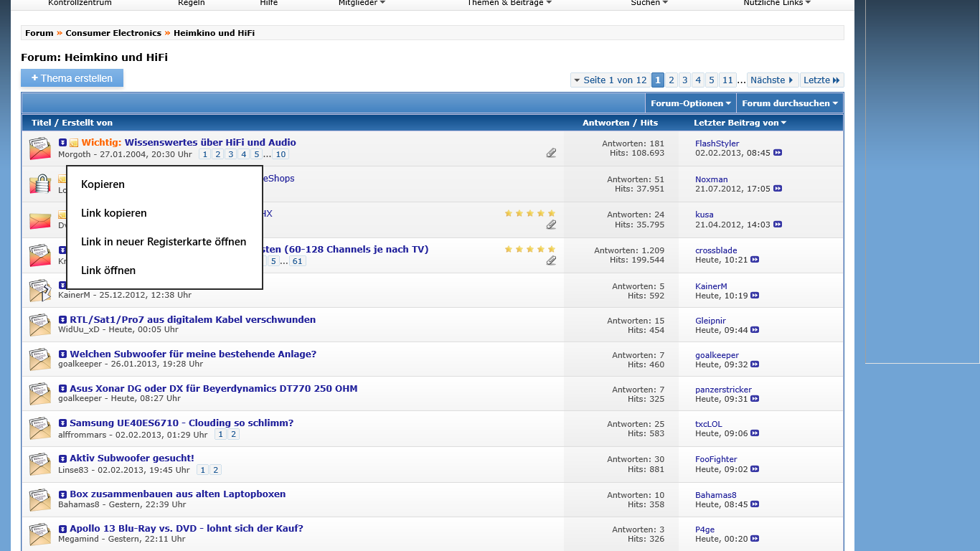The image size is (980, 551).
Task: Click first-unread icon before Box zusammenbauen thread
Action: pyautogui.click(x=62, y=494)
